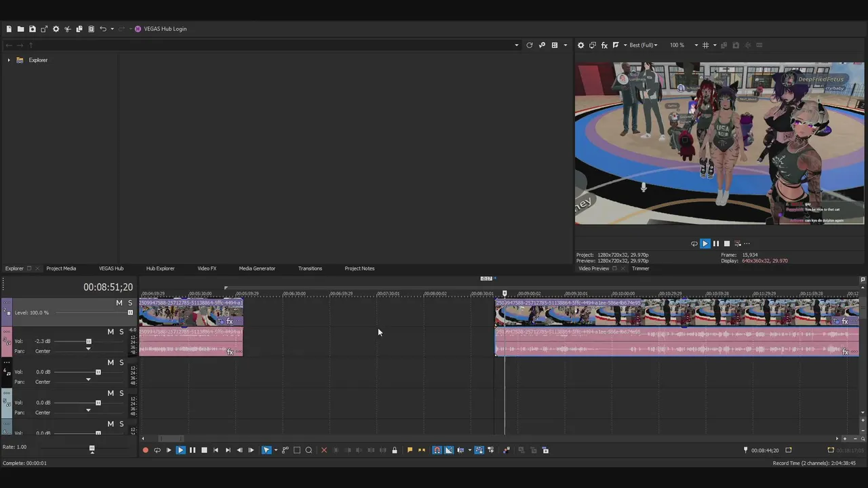
Task: Open VEGAS Hub Login
Action: click(x=160, y=29)
